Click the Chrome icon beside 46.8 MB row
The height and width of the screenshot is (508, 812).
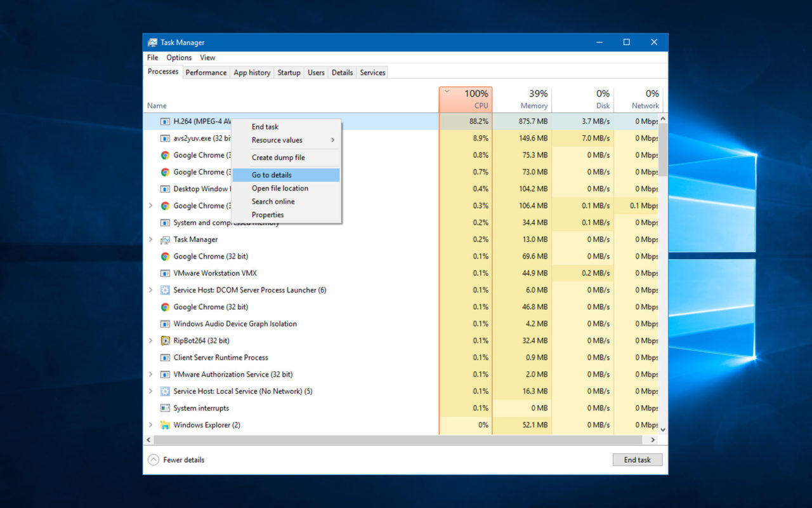pos(165,307)
